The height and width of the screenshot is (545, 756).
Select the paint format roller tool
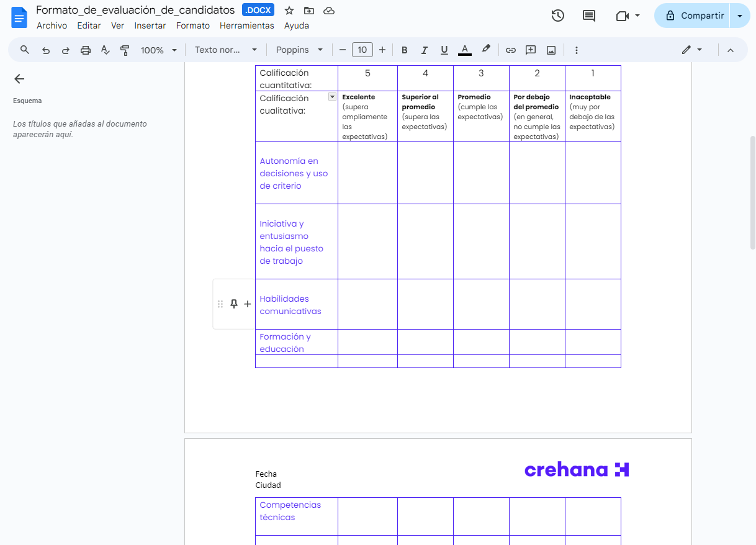coord(125,50)
